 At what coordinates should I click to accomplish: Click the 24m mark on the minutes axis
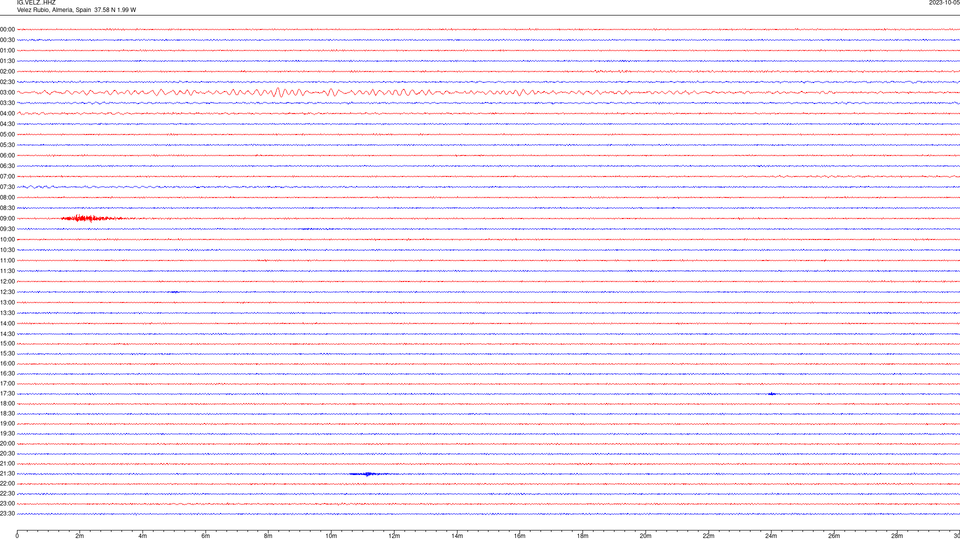pyautogui.click(x=771, y=536)
